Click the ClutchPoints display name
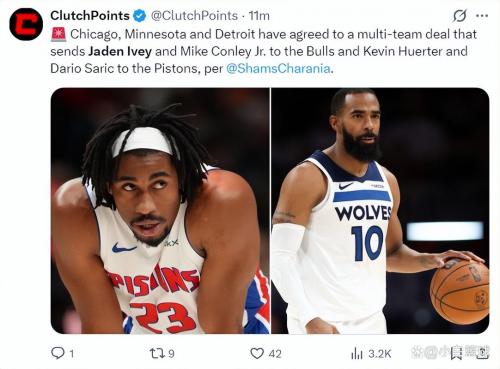 point(90,16)
